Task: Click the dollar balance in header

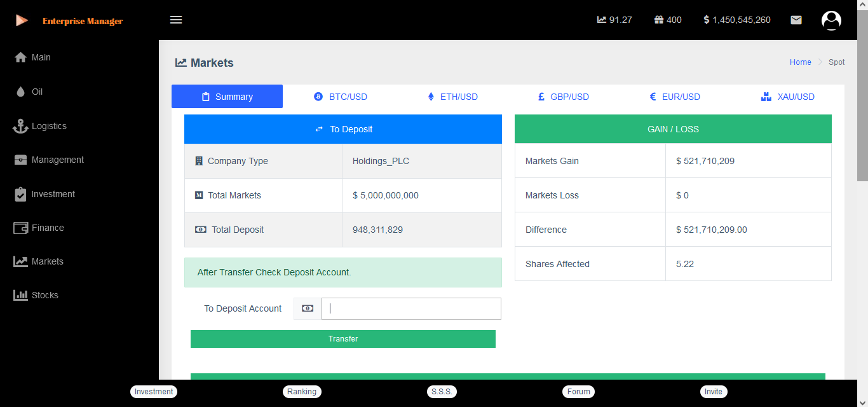Action: click(737, 20)
